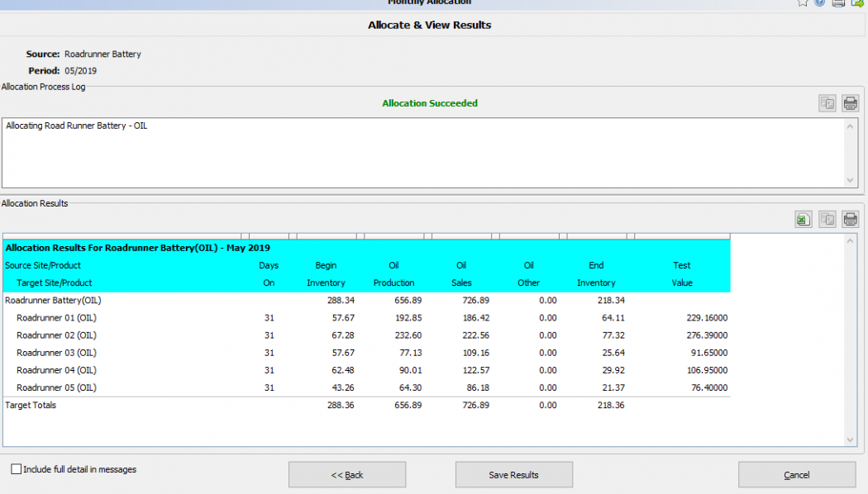Click test value 106.95000
Screen dimensions: 868x494
pyautogui.click(x=707, y=370)
